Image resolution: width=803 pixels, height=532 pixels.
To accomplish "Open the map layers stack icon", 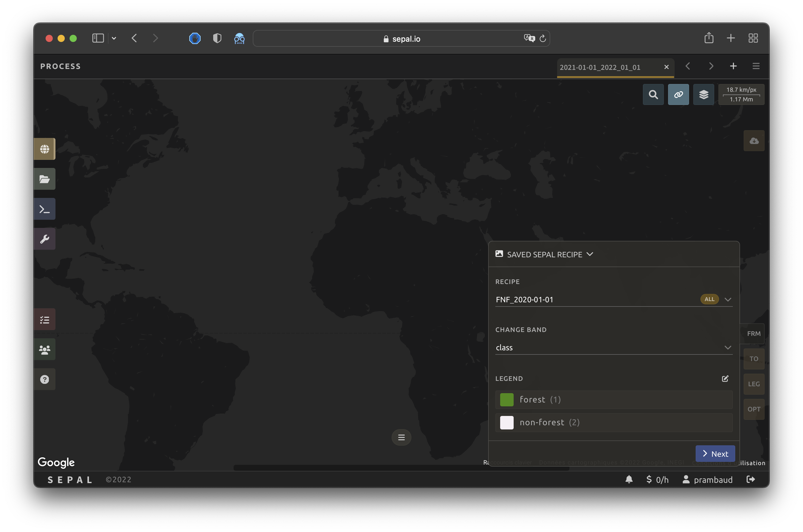I will 704,94.
